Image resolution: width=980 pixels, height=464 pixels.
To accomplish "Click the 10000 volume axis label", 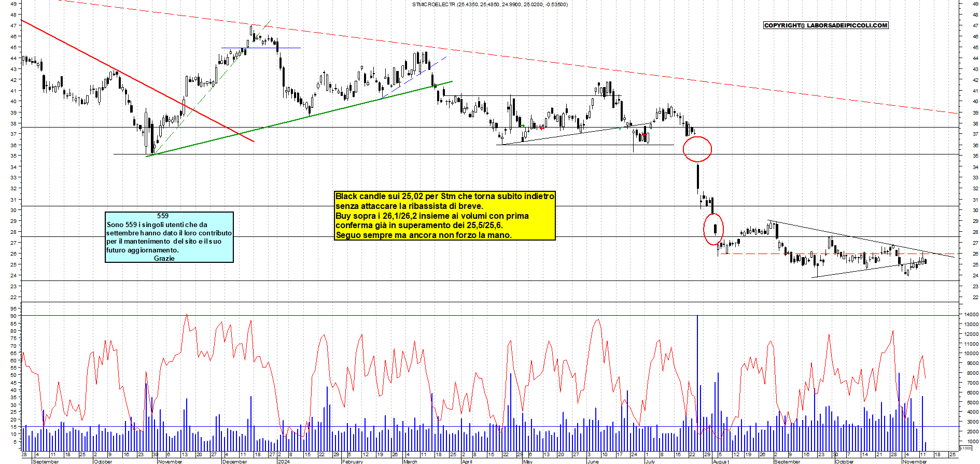I will point(971,354).
